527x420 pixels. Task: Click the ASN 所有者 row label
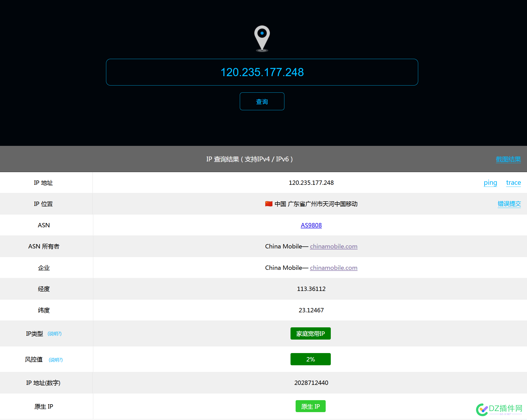click(x=44, y=246)
